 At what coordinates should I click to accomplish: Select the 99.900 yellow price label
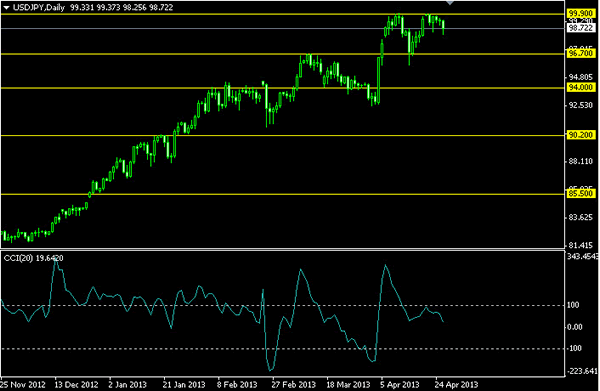point(580,14)
